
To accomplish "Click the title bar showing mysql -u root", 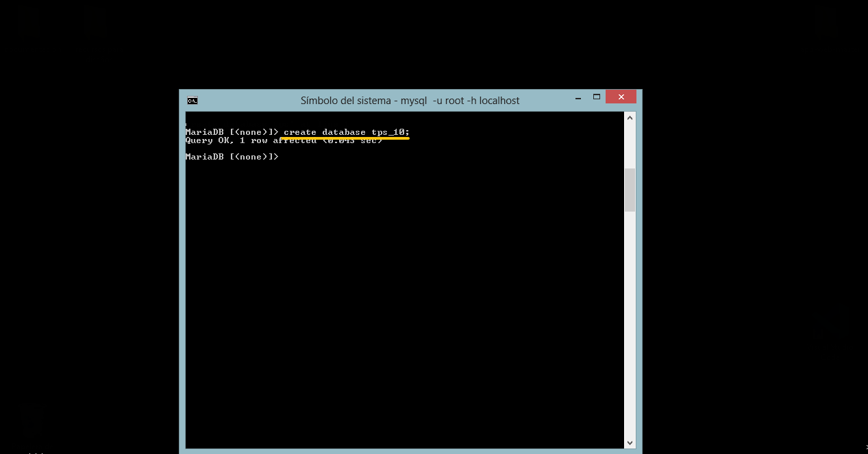I will [411, 100].
